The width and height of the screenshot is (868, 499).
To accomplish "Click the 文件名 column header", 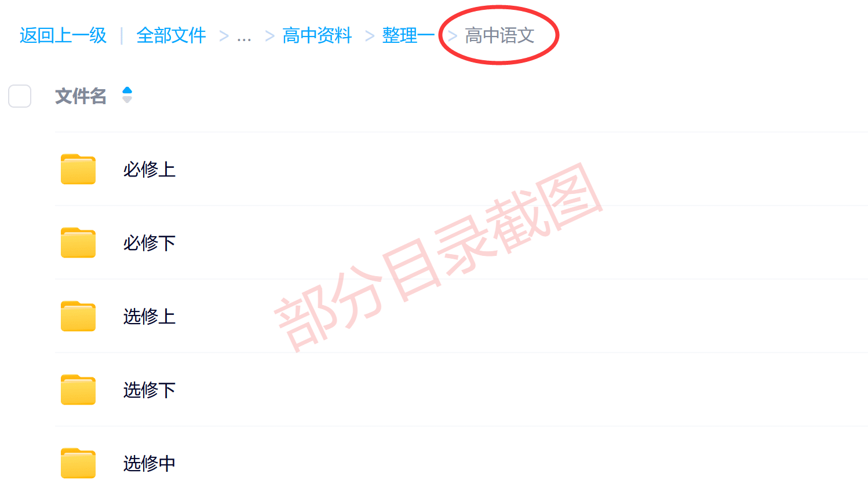I will click(81, 96).
